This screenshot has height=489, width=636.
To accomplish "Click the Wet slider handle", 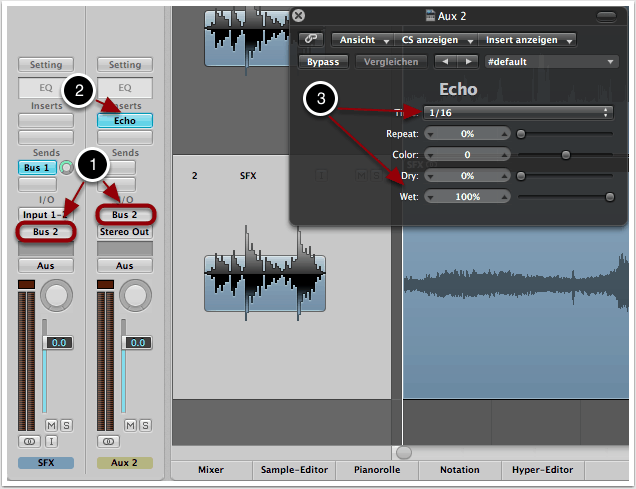I will coord(610,197).
